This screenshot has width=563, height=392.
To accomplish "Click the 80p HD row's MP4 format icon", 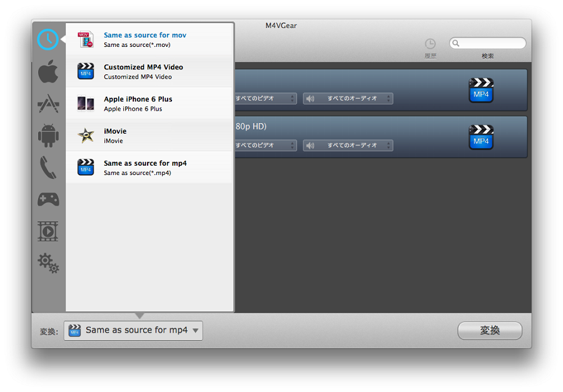I will pyautogui.click(x=481, y=137).
